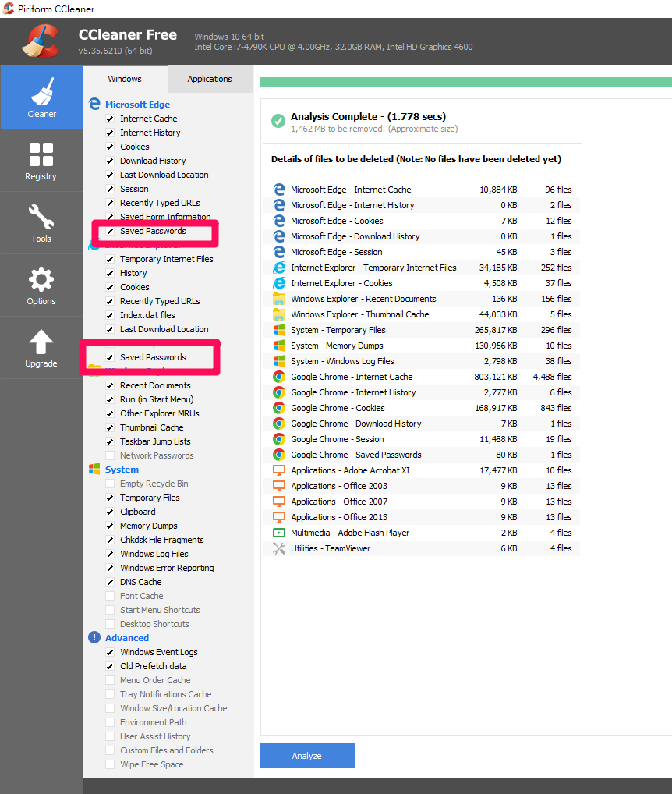Uncheck Edge Saved Passwords checkbox
This screenshot has width=672, height=794.
click(x=110, y=231)
